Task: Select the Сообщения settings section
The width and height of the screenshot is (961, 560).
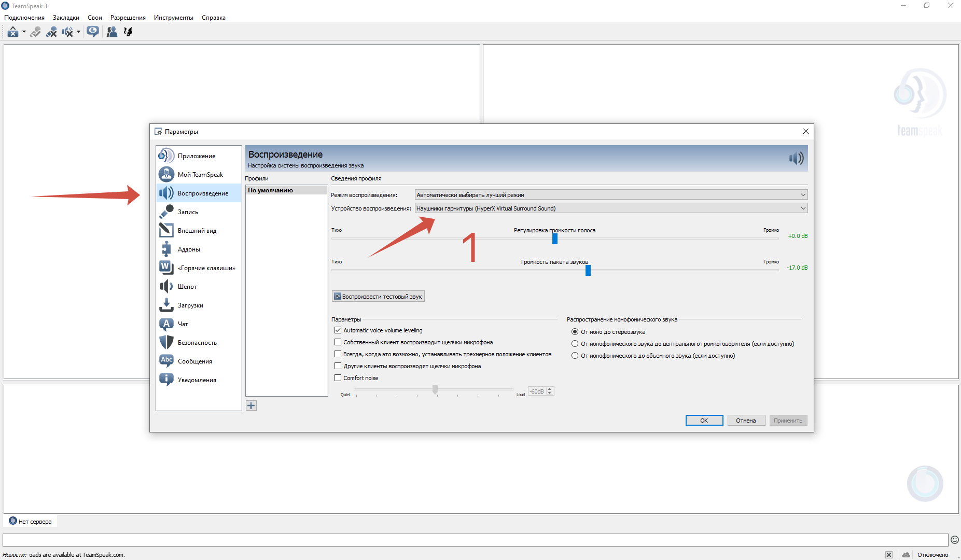Action: point(199,361)
